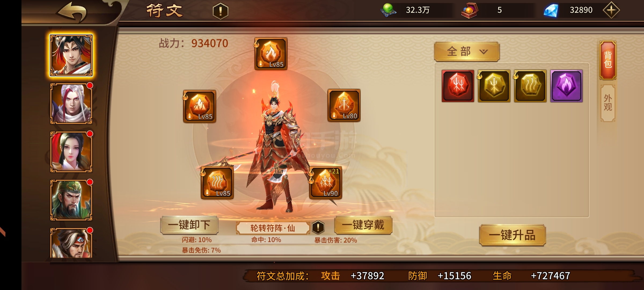The height and width of the screenshot is (290, 644).
Task: Switch to the 外观 tab
Action: click(x=608, y=103)
